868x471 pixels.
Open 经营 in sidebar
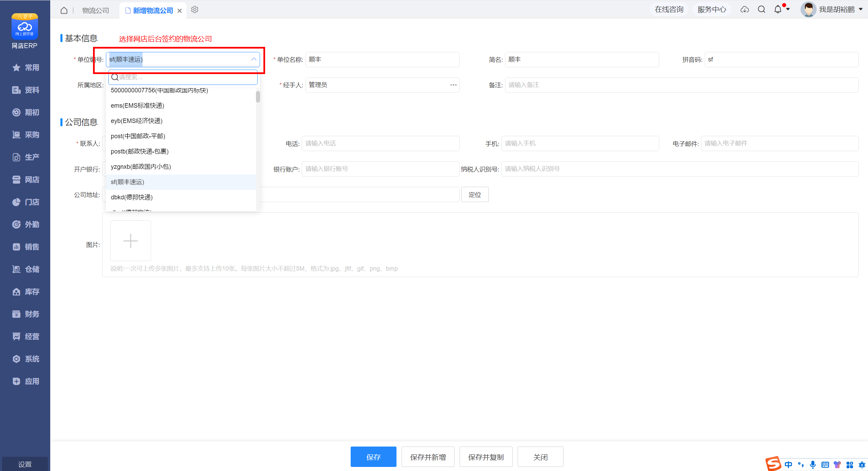pyautogui.click(x=25, y=337)
